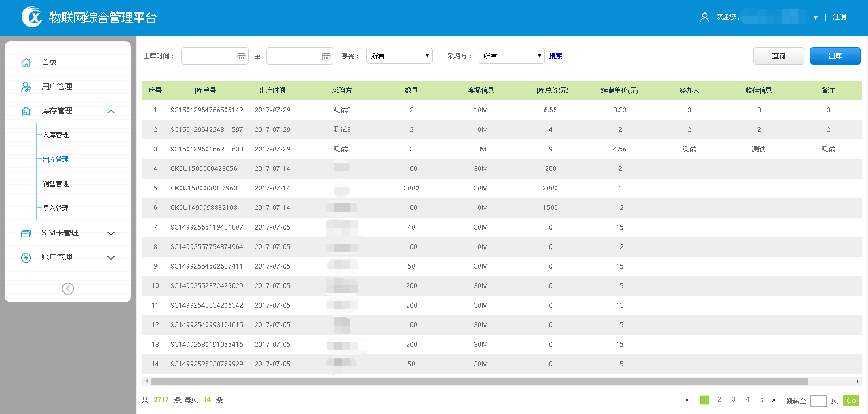
Task: Click the SIM卡管理 card icon
Action: pyautogui.click(x=26, y=233)
